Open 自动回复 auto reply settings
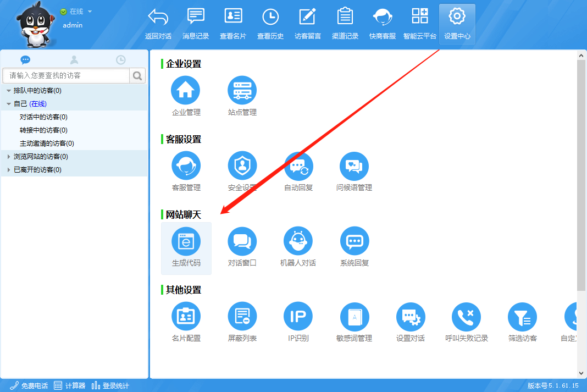 [298, 165]
